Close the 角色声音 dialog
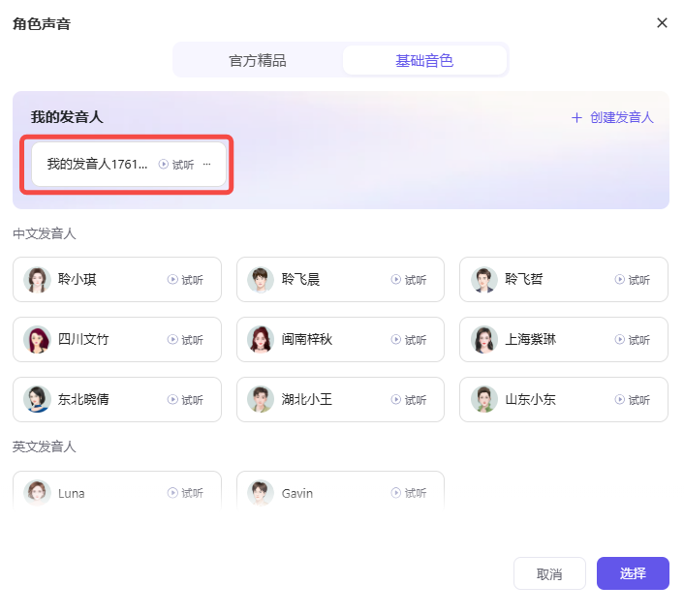Viewport: 684px width, 616px height. click(663, 23)
